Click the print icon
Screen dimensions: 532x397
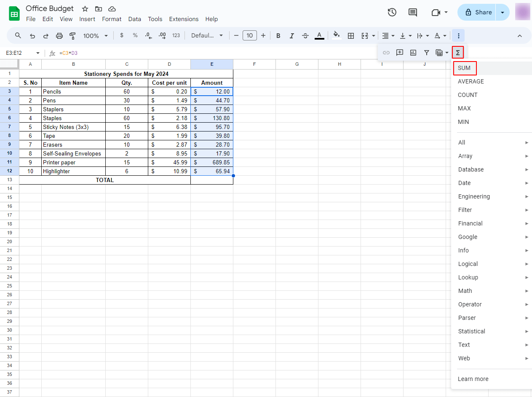point(59,36)
